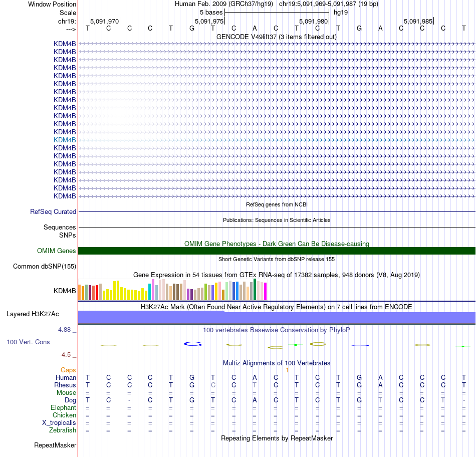Click the magenta last bar in GTEx chart

(266, 292)
